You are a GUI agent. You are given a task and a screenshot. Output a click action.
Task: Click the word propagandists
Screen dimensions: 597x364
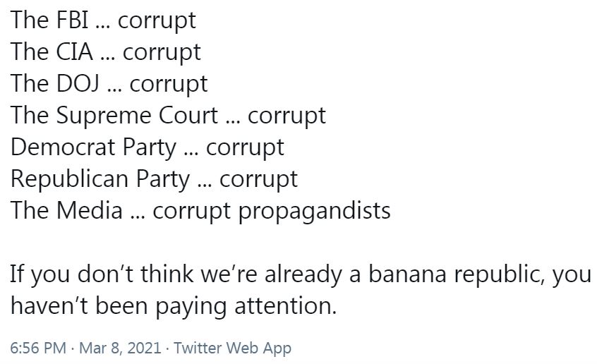click(x=315, y=212)
